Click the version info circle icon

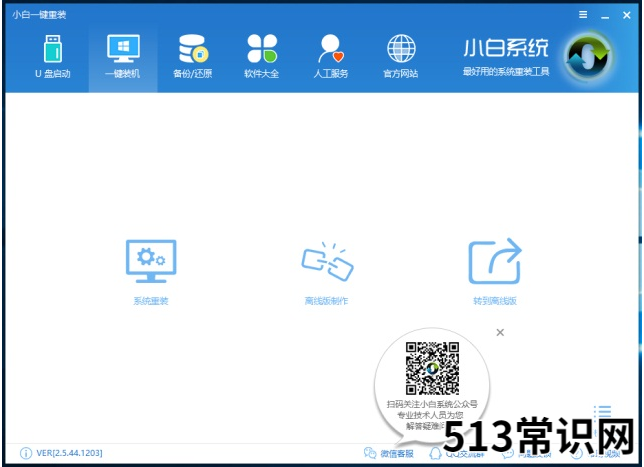coord(26,453)
